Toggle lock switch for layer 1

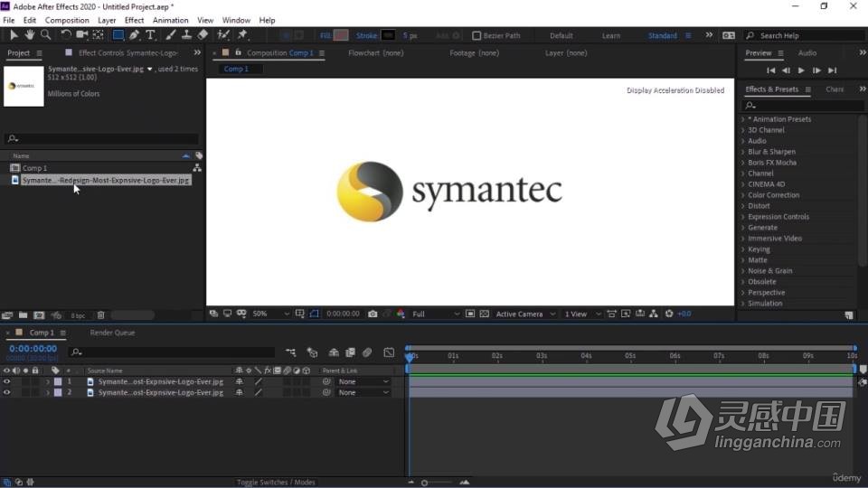pos(35,381)
